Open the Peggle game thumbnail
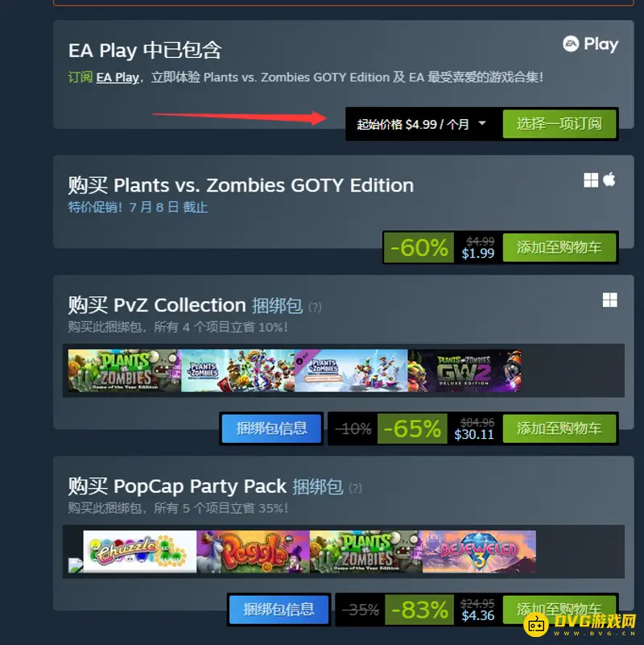The height and width of the screenshot is (645, 644). 253,552
